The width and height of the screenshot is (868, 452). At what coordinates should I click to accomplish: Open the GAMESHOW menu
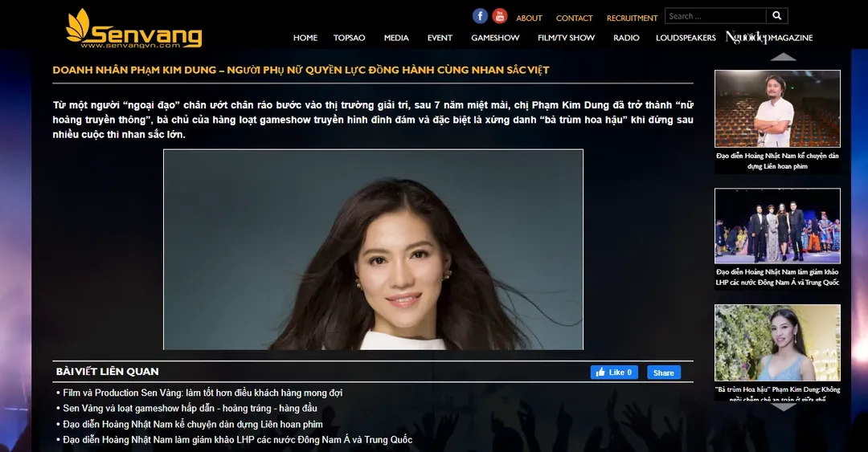click(x=495, y=38)
